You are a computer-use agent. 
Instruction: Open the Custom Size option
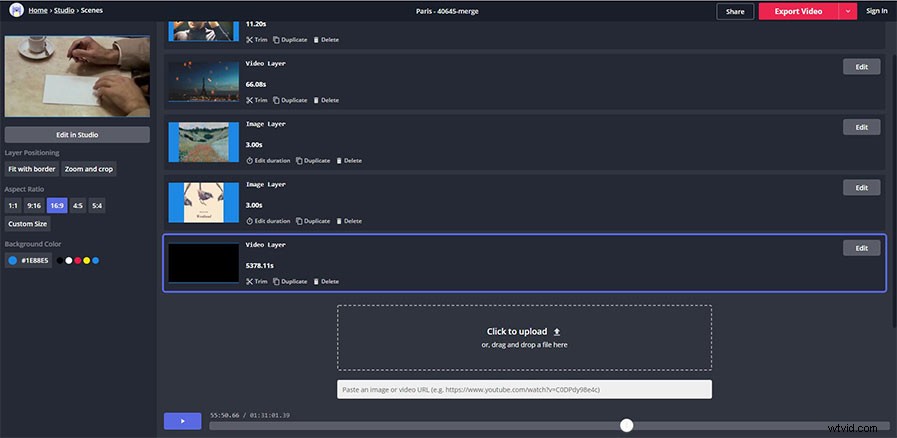[x=27, y=224]
